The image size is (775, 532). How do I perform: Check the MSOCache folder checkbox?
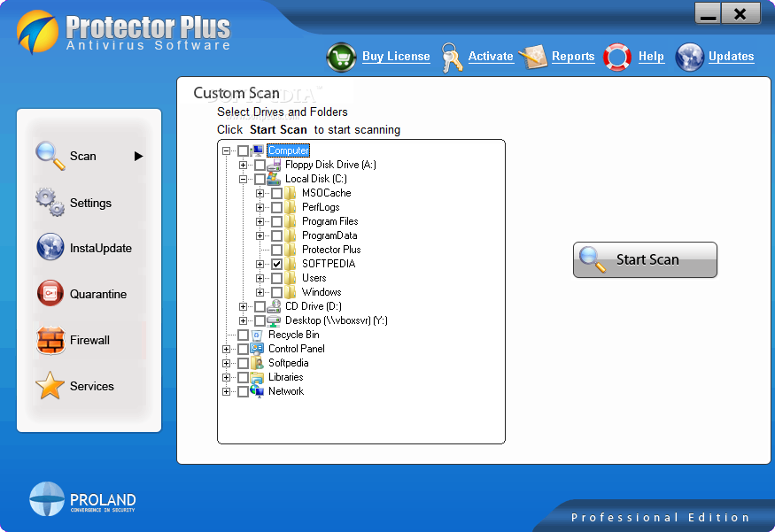tap(276, 193)
